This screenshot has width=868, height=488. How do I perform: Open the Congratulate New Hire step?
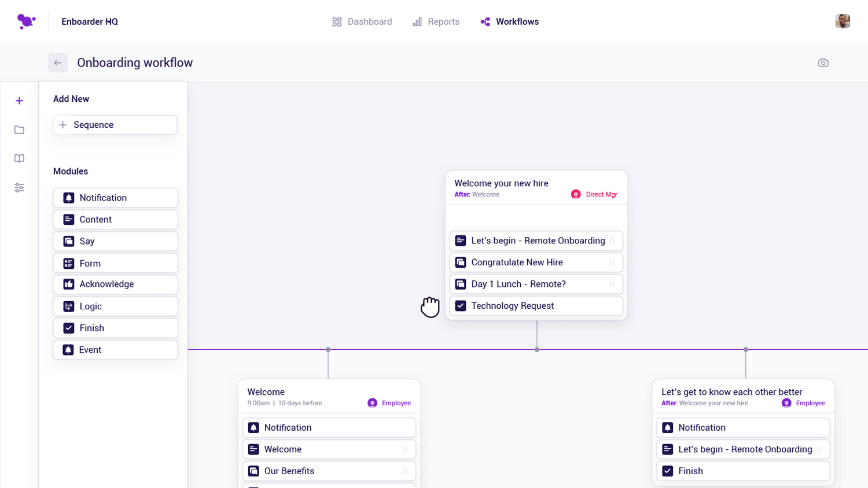coord(536,263)
